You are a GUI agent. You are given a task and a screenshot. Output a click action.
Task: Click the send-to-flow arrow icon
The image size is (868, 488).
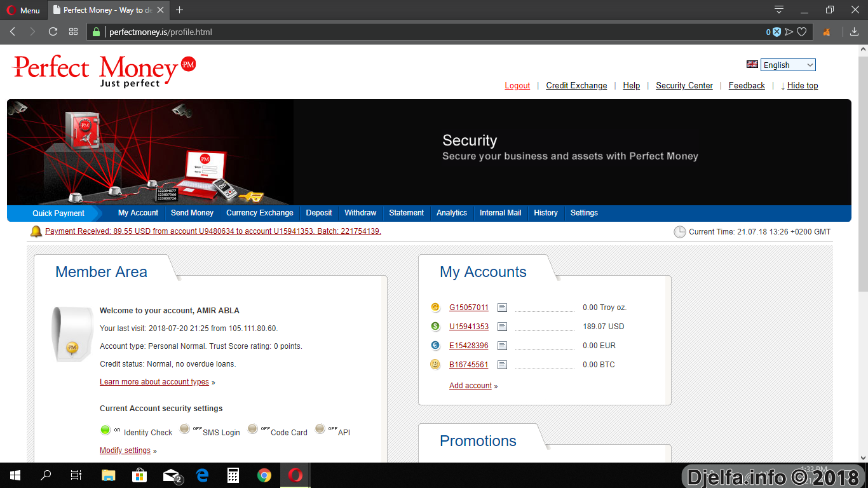pos(789,32)
